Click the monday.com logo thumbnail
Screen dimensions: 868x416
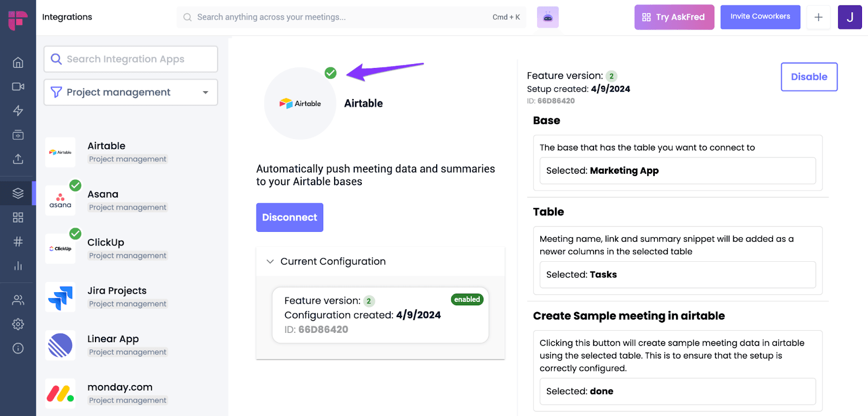tap(60, 394)
